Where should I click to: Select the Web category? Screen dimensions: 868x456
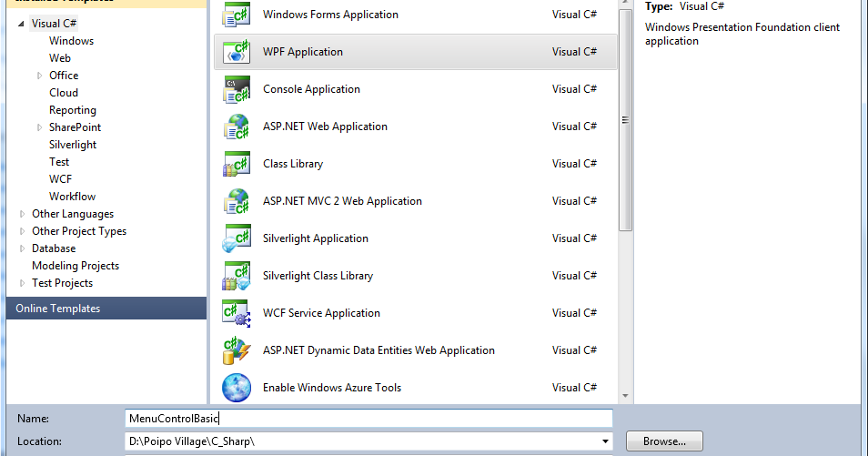tap(60, 58)
